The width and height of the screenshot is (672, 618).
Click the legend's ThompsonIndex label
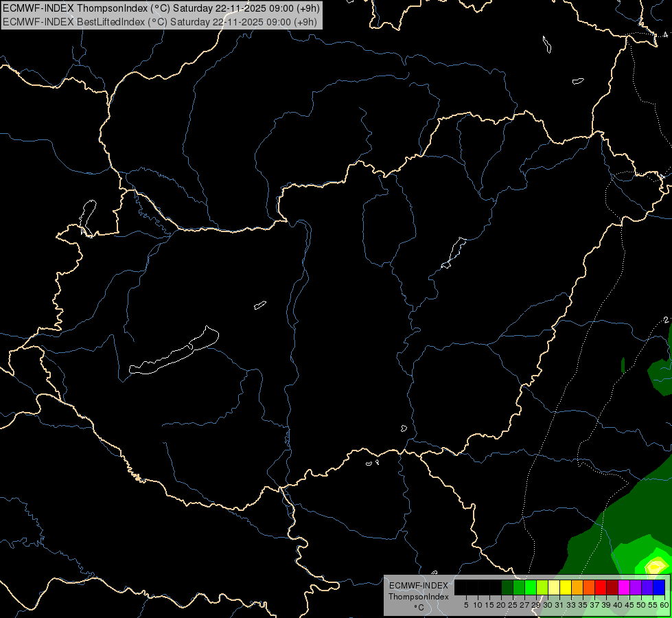coord(418,597)
